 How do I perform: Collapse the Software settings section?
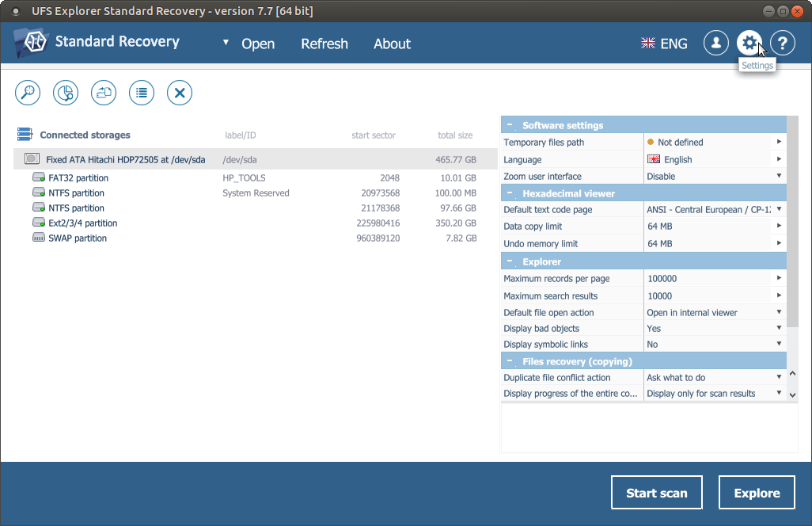(510, 125)
